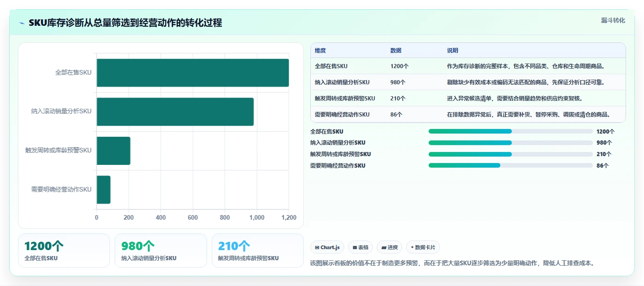Click table cell 需要明确经营动作SKU
This screenshot has height=286, width=644.
pos(342,115)
